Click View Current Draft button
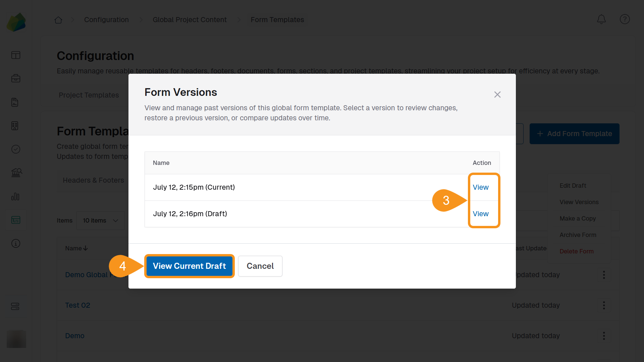644x362 pixels. (x=189, y=266)
